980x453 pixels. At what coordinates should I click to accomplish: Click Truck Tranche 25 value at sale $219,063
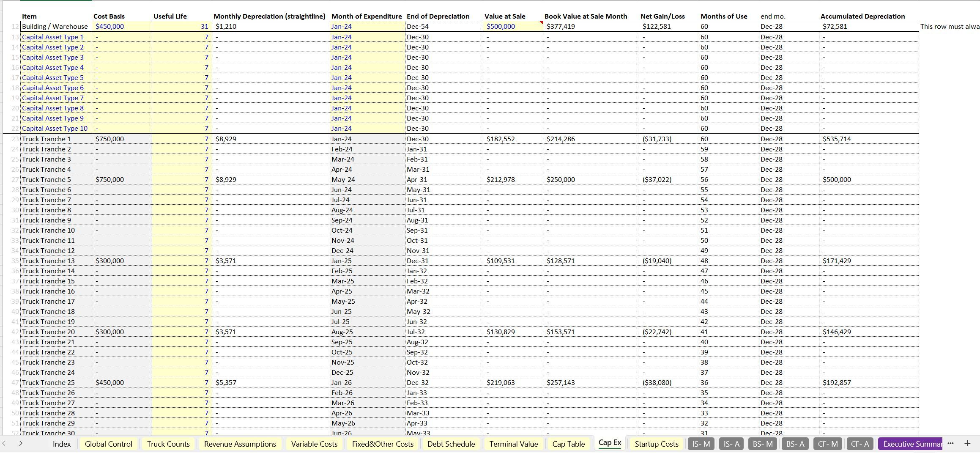[x=513, y=382]
